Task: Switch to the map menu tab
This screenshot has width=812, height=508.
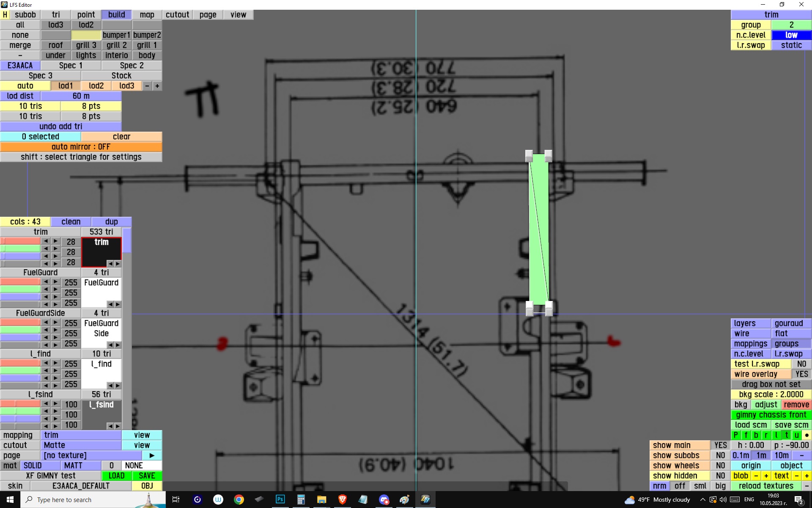Action: (147, 14)
